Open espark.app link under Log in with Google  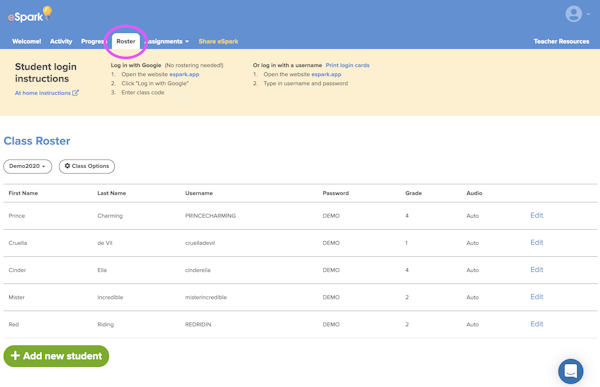(184, 74)
